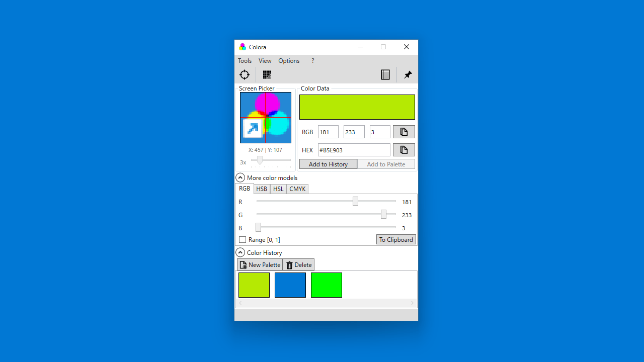Open the Options menu
The height and width of the screenshot is (362, 644).
click(x=289, y=61)
